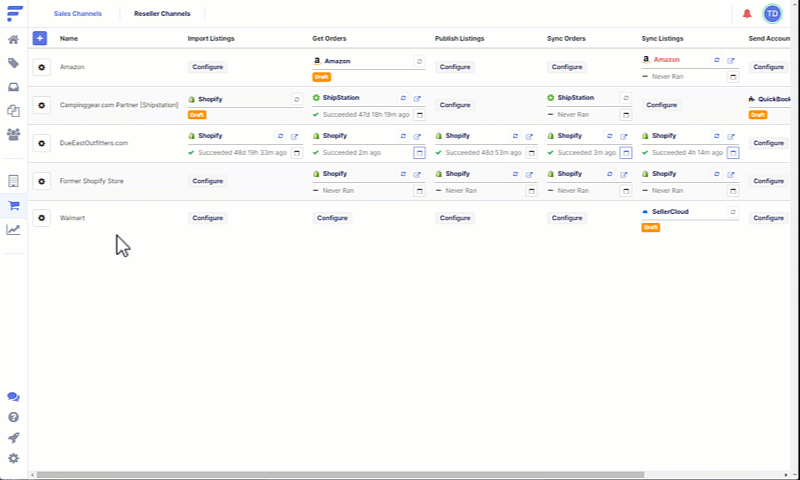Image resolution: width=800 pixels, height=480 pixels.
Task: Open the help question mark icon
Action: (13, 417)
